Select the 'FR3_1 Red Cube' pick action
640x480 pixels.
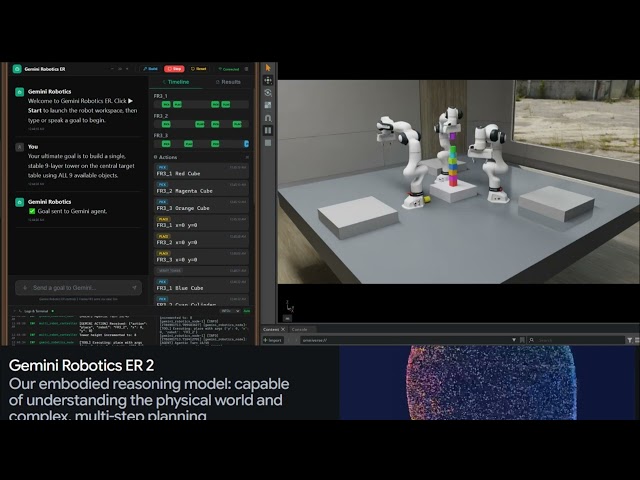pyautogui.click(x=202, y=171)
